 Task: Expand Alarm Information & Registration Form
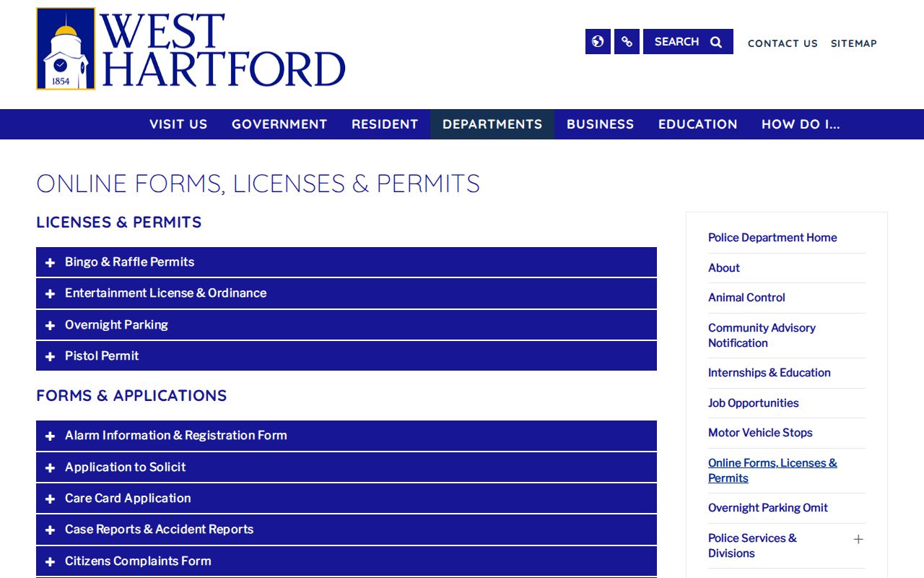(x=346, y=436)
